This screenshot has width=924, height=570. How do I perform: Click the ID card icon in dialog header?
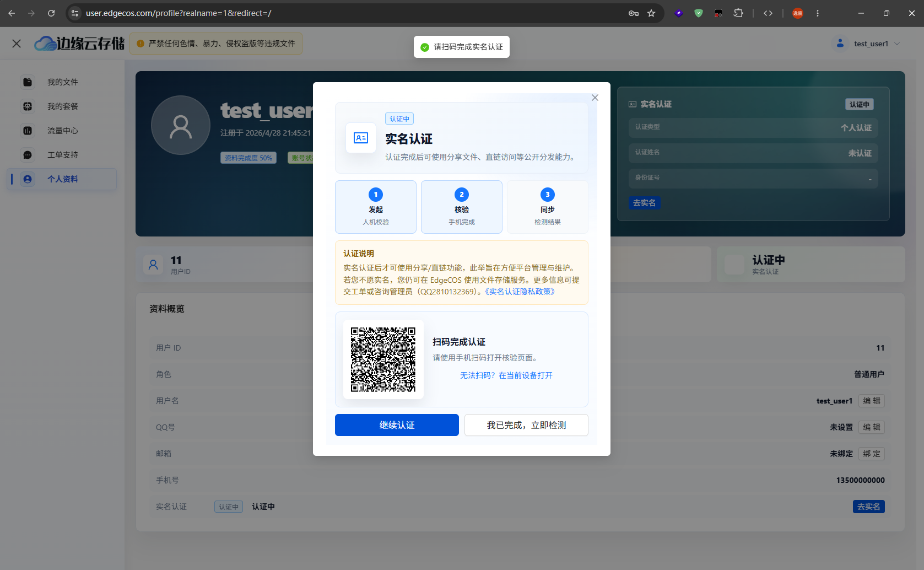361,138
